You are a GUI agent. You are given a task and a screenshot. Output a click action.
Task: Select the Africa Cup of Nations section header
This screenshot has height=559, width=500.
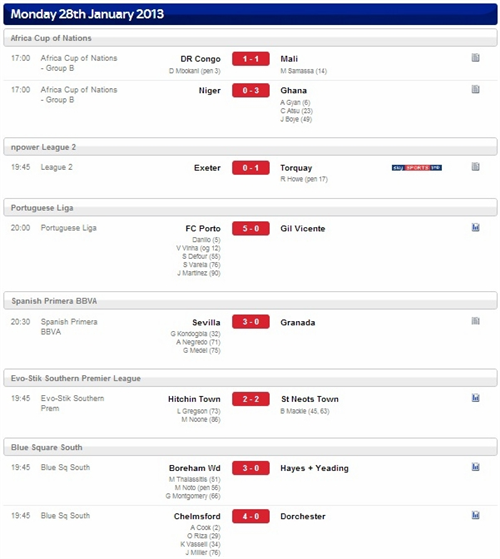250,38
